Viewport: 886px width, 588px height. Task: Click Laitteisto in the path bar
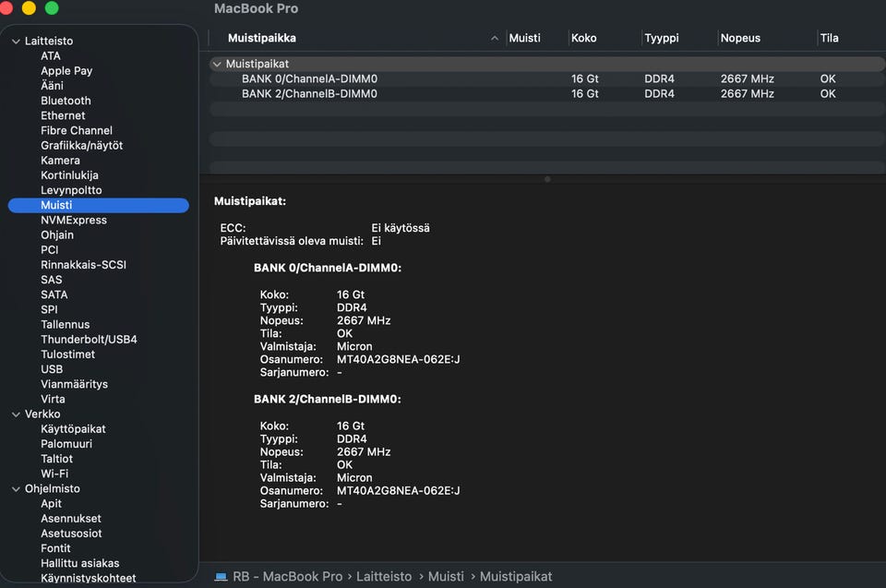pyautogui.click(x=384, y=577)
